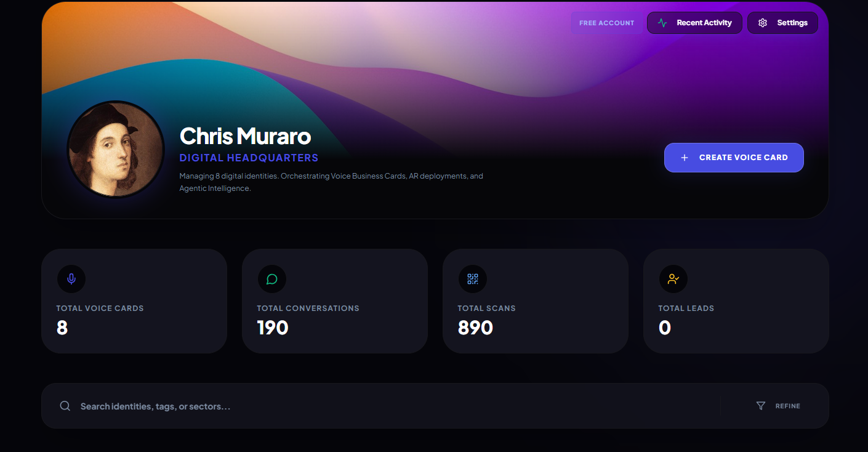Click the Digital Headquarters subtitle
The width and height of the screenshot is (868, 452).
[x=249, y=158]
